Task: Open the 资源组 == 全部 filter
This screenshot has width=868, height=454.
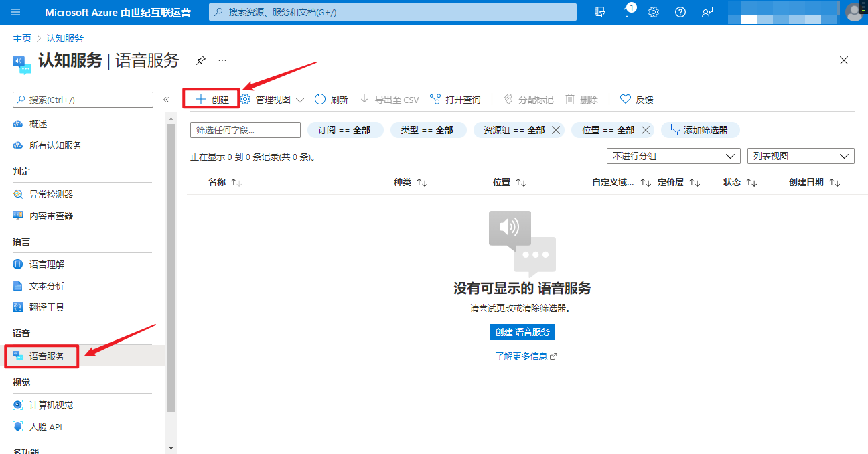Action: click(514, 130)
